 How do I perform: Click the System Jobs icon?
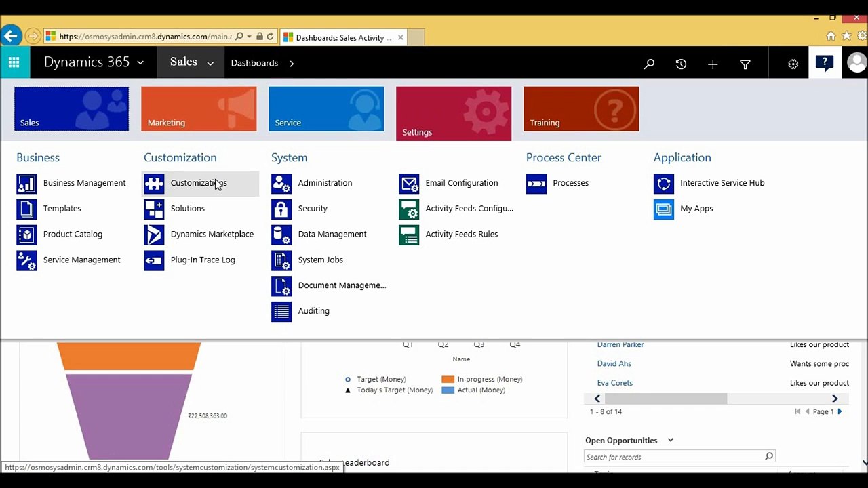(x=281, y=260)
